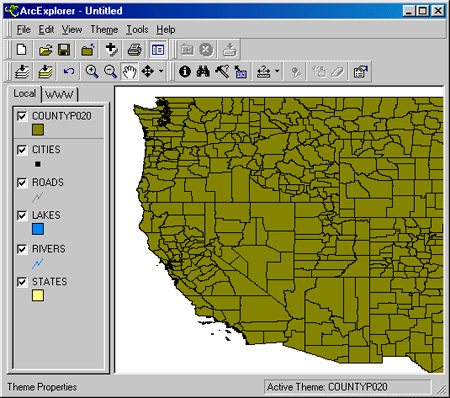
Task: Toggle the LAKES theme checkbox
Action: click(22, 216)
